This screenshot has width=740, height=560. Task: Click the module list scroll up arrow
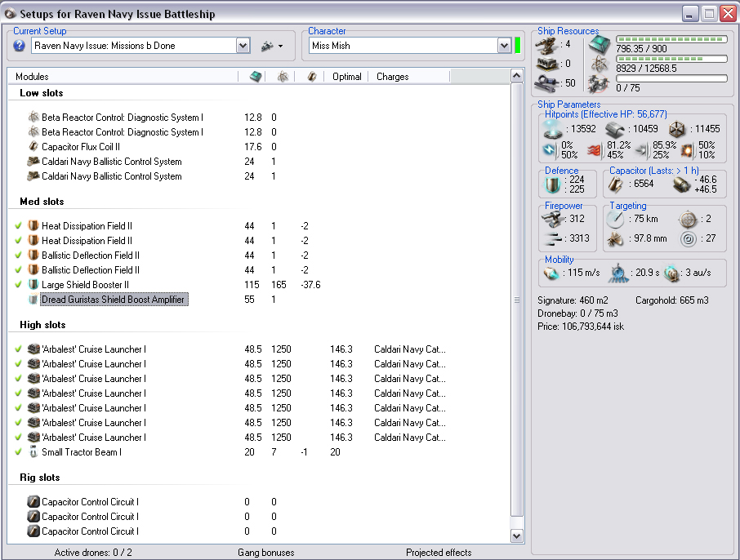[x=517, y=75]
